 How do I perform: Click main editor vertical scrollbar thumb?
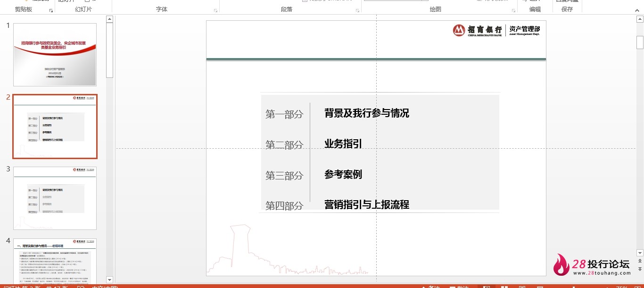(x=640, y=42)
